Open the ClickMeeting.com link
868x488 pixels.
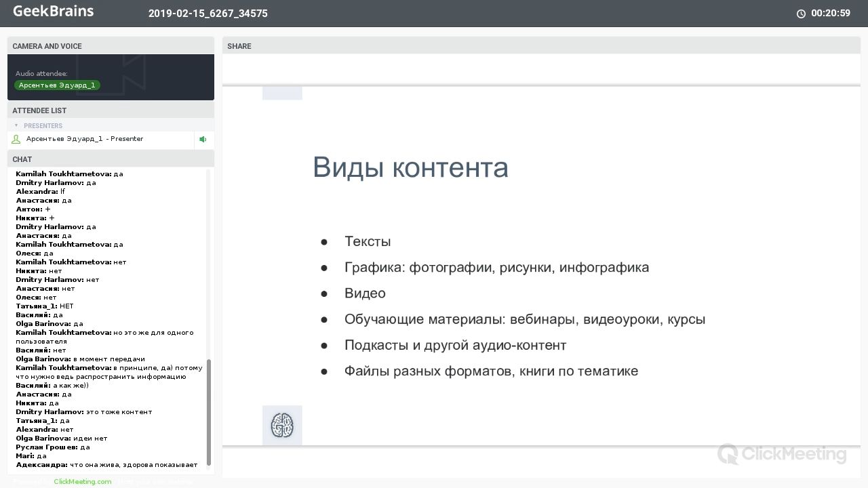click(82, 481)
